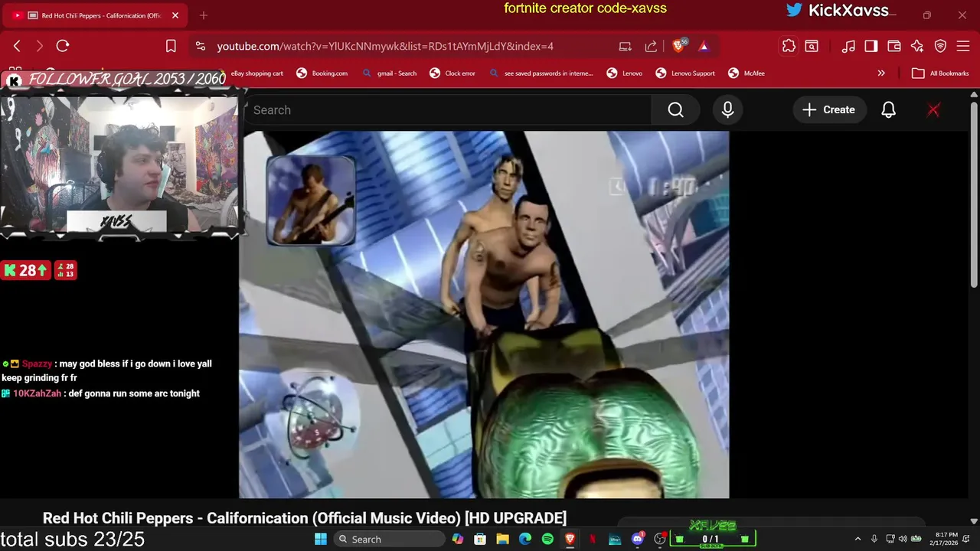This screenshot has width=980, height=551.
Task: Bookmark this page with the bookmark icon
Action: pos(171,46)
